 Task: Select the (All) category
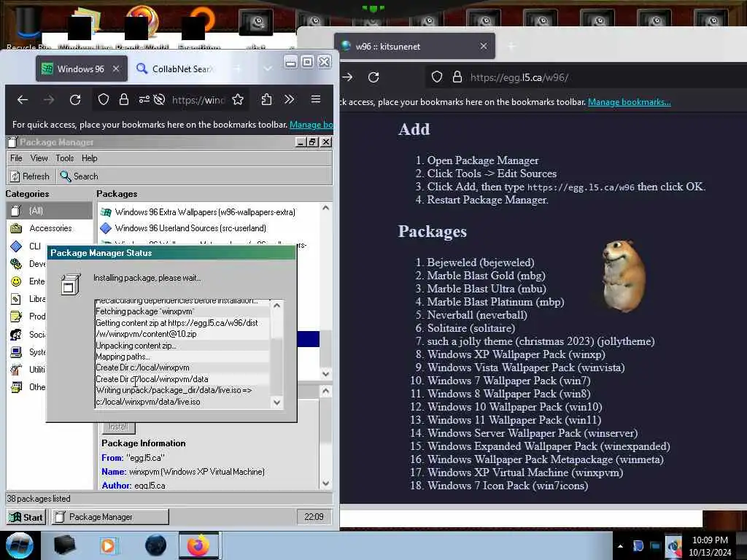pyautogui.click(x=50, y=211)
